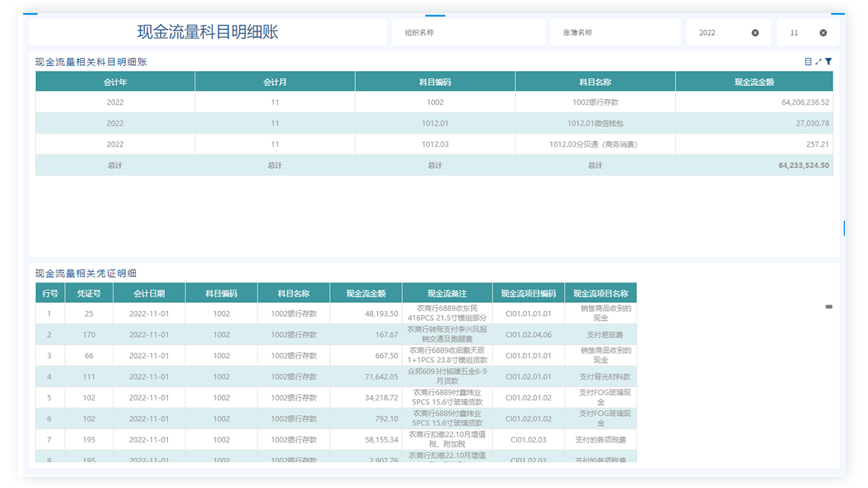Click the 1012.03分贝通（商务消费）cell
This screenshot has height=488, width=868.
click(595, 145)
